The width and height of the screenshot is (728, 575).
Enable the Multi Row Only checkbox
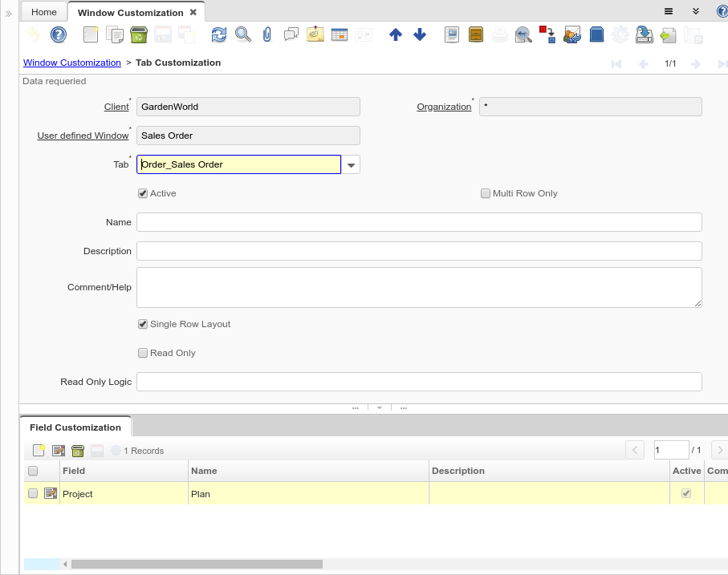[x=486, y=193]
